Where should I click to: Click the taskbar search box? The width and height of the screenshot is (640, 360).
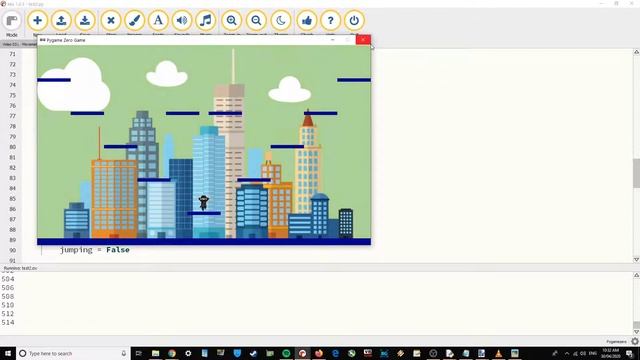coord(73,353)
